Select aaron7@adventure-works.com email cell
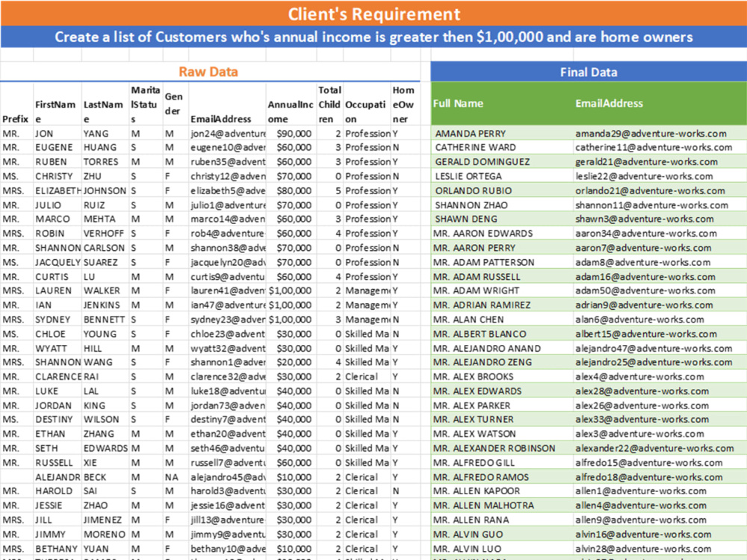747x560 pixels. coord(660,248)
